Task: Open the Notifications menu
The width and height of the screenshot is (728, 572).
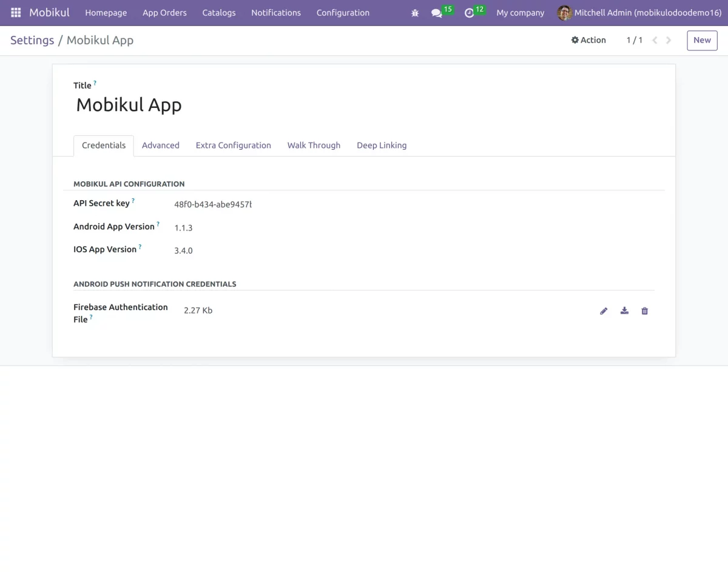Action: pyautogui.click(x=276, y=13)
